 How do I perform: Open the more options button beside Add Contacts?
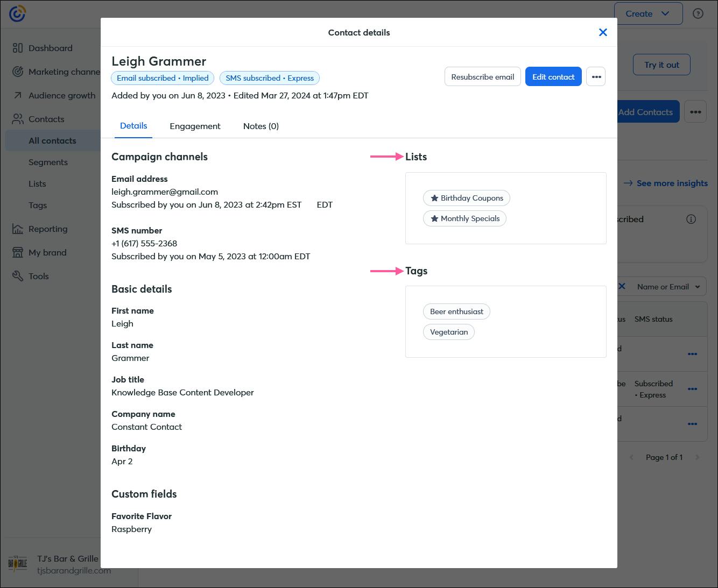(695, 112)
